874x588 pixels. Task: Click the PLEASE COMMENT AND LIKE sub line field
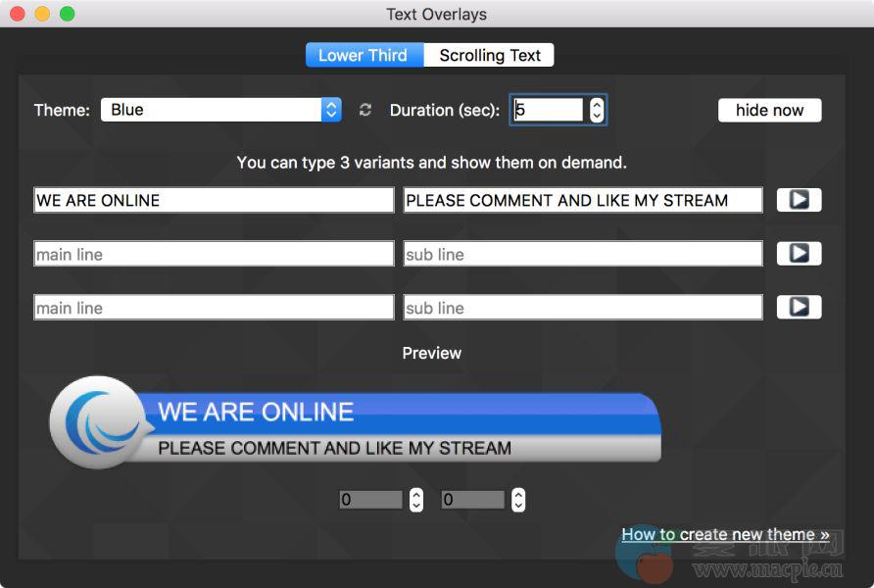point(583,200)
